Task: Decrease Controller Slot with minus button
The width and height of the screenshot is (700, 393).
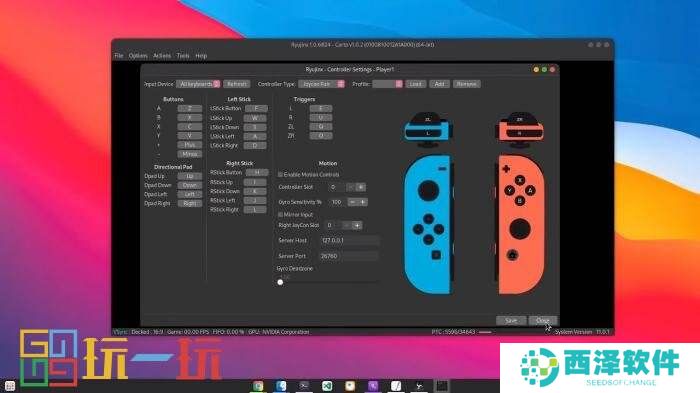Action: [351, 187]
